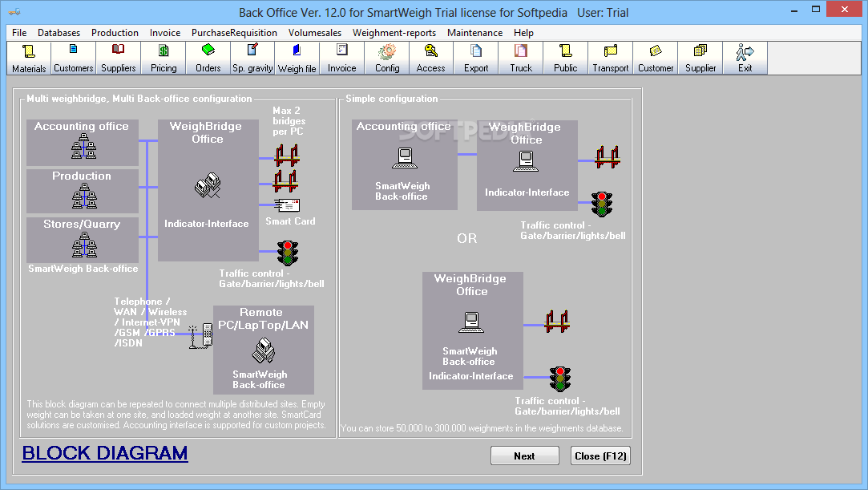Open the Sp. gravity toolbar button

click(253, 58)
